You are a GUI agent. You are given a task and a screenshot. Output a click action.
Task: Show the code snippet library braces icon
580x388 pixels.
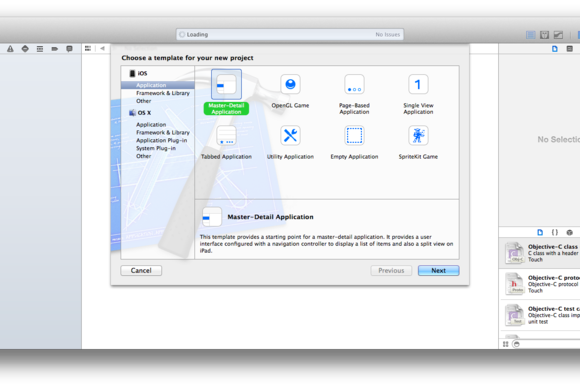point(555,232)
